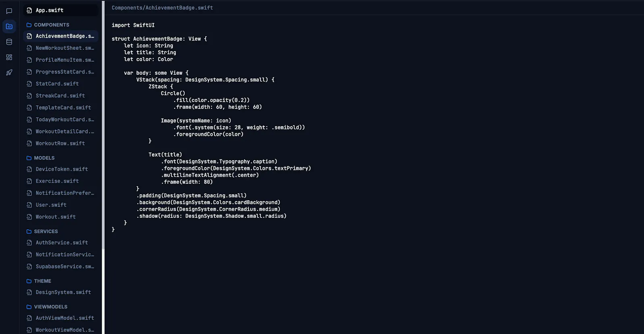Click the 'Text(title)' code line

click(165, 155)
